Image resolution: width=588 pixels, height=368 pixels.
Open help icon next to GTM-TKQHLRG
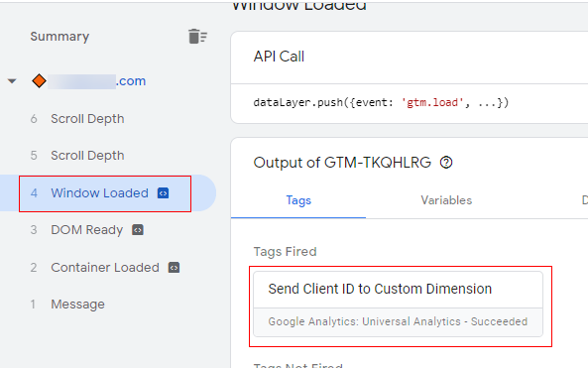click(x=446, y=163)
